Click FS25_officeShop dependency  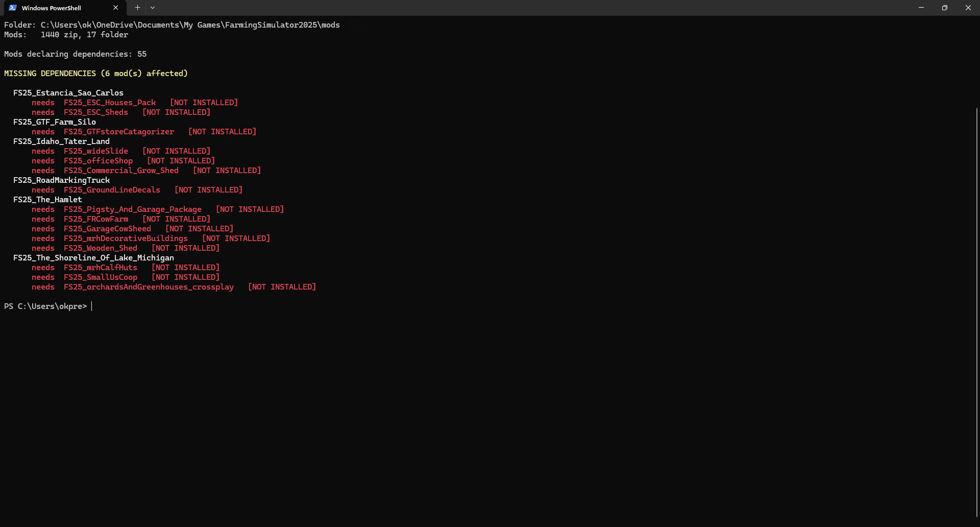[98, 161]
